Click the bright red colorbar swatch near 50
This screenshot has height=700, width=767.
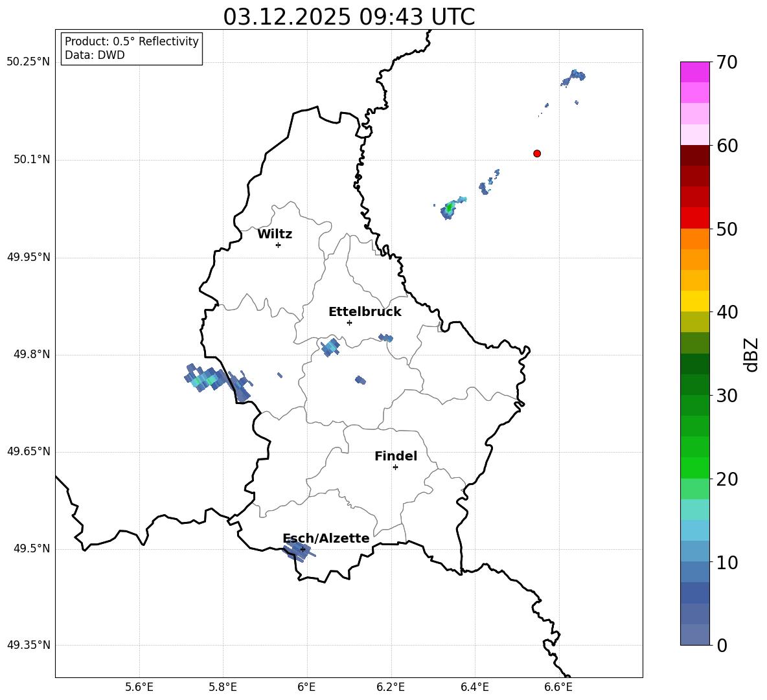694,218
